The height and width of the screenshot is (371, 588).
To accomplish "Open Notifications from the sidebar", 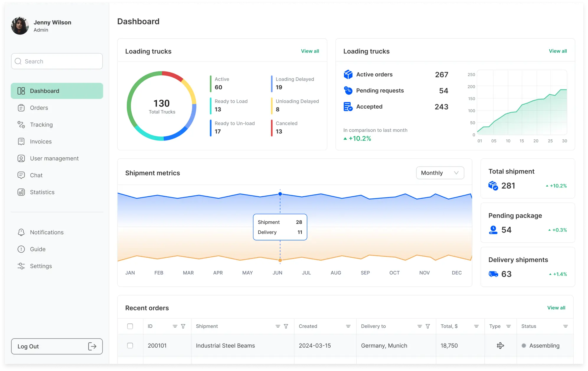I will click(x=46, y=232).
